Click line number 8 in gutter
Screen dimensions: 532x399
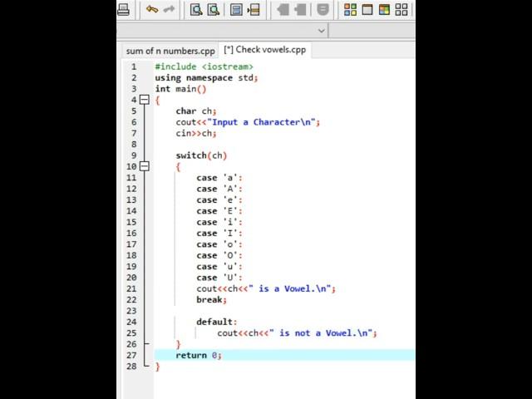[134, 145]
